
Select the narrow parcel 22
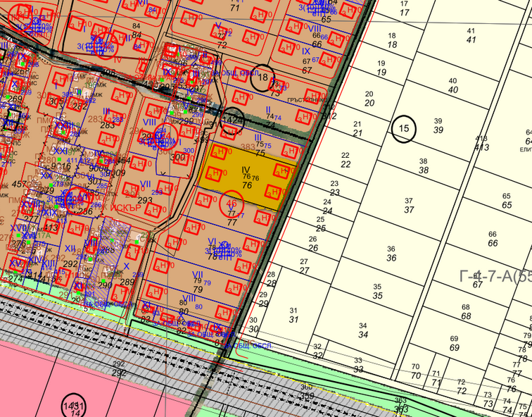coord(345,160)
